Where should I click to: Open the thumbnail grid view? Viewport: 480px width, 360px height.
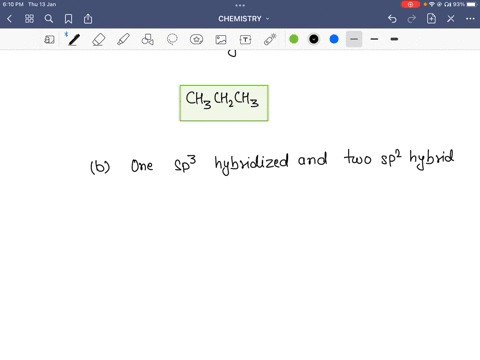(x=29, y=19)
